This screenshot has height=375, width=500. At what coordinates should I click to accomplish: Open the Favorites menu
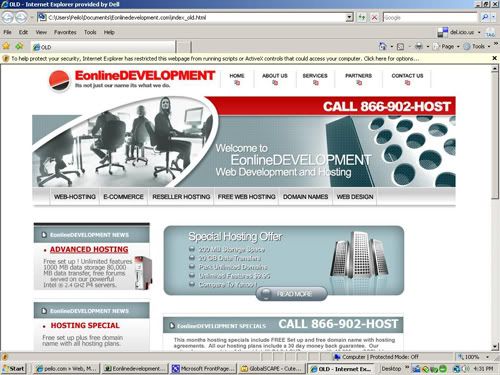pyautogui.click(x=65, y=32)
